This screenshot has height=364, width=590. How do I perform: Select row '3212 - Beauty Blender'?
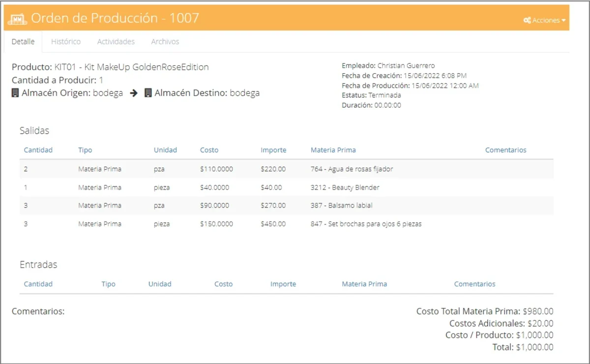pos(287,188)
